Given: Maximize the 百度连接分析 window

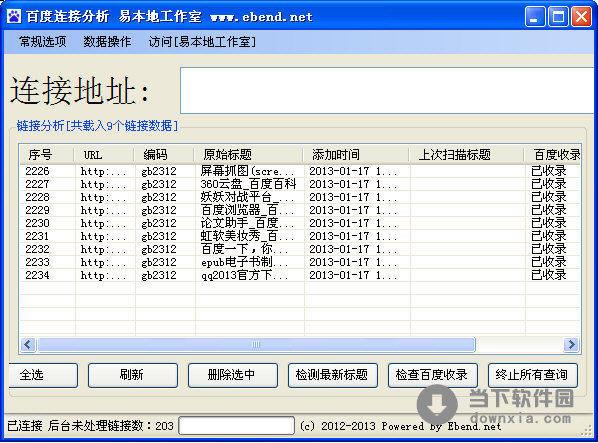Looking at the screenshot, I should [558, 17].
